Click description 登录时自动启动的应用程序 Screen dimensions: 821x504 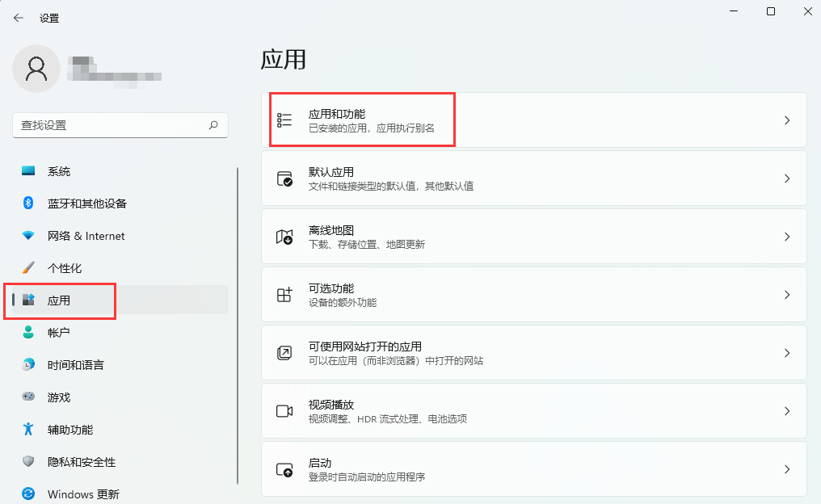(x=367, y=477)
